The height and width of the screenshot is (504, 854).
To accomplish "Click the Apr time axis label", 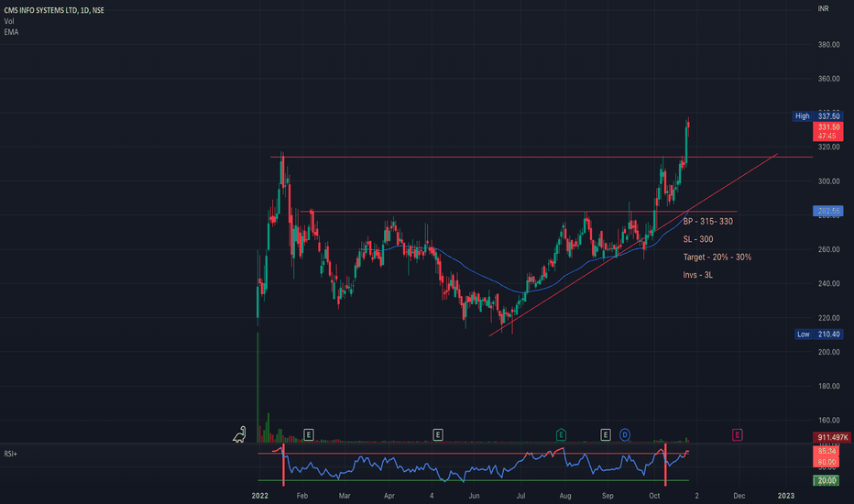I will (x=389, y=496).
